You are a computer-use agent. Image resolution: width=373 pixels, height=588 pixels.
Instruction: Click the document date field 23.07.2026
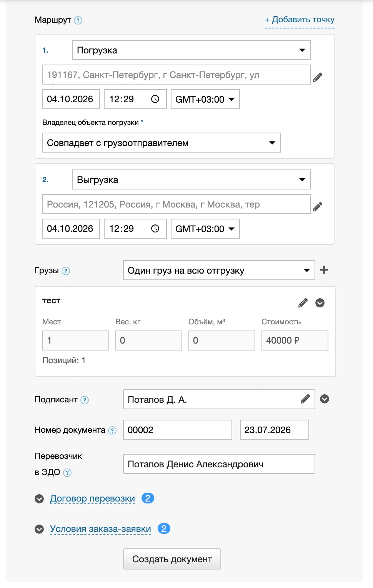(275, 430)
